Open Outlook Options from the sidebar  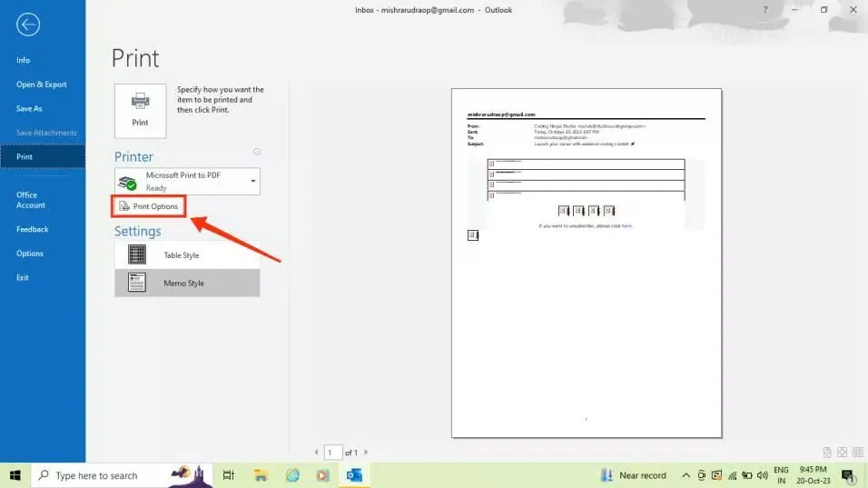tap(29, 254)
